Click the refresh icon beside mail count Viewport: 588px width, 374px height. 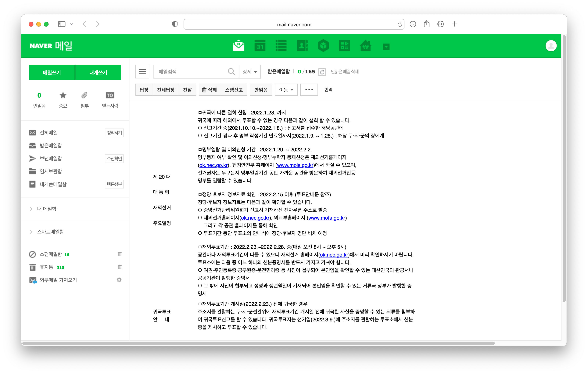pos(322,72)
